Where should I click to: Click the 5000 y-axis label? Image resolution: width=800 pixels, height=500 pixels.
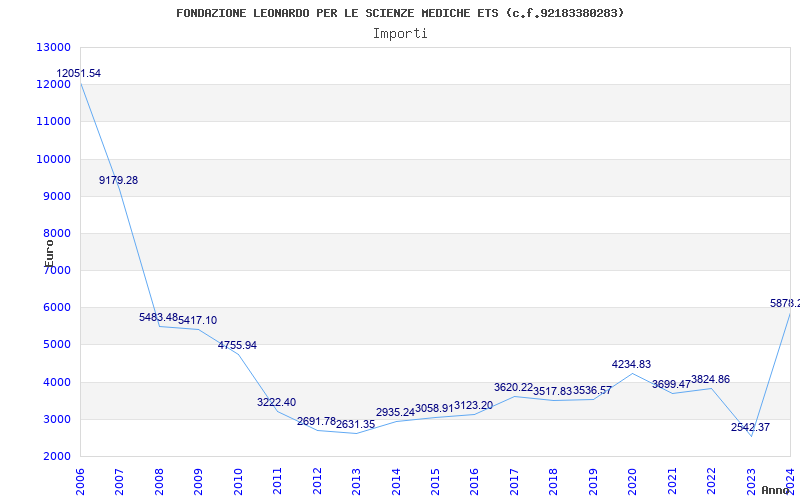(x=56, y=345)
